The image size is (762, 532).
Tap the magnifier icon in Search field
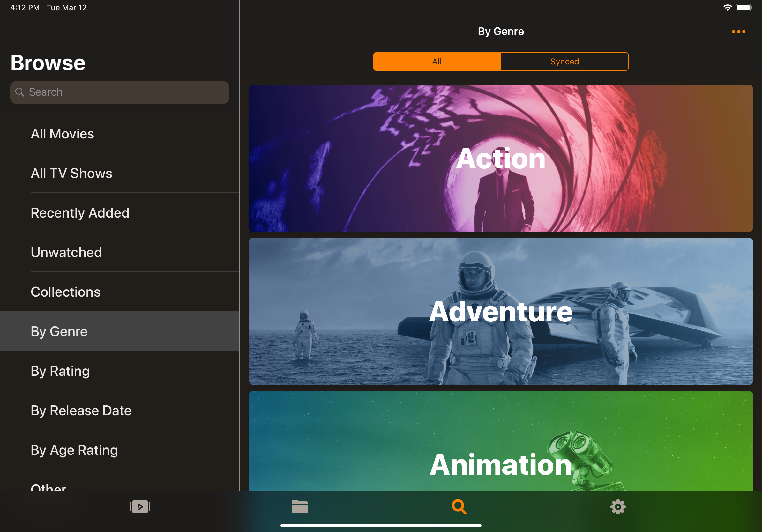[x=20, y=92]
